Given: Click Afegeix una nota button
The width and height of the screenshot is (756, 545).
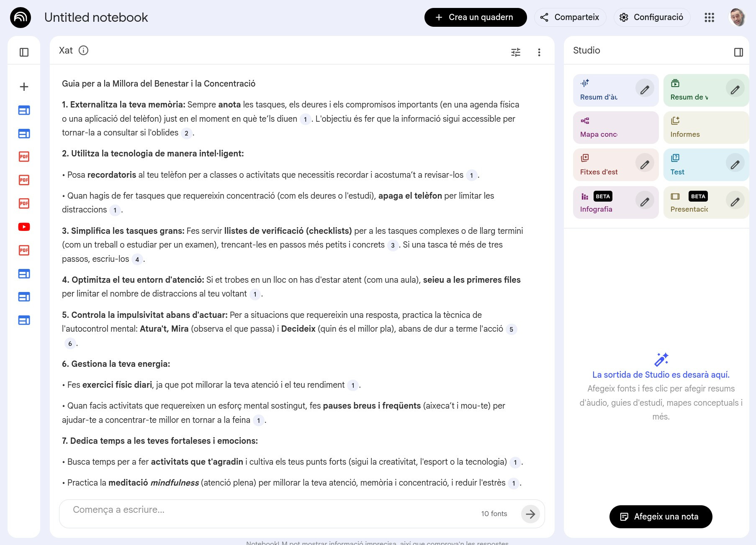Looking at the screenshot, I should (661, 517).
